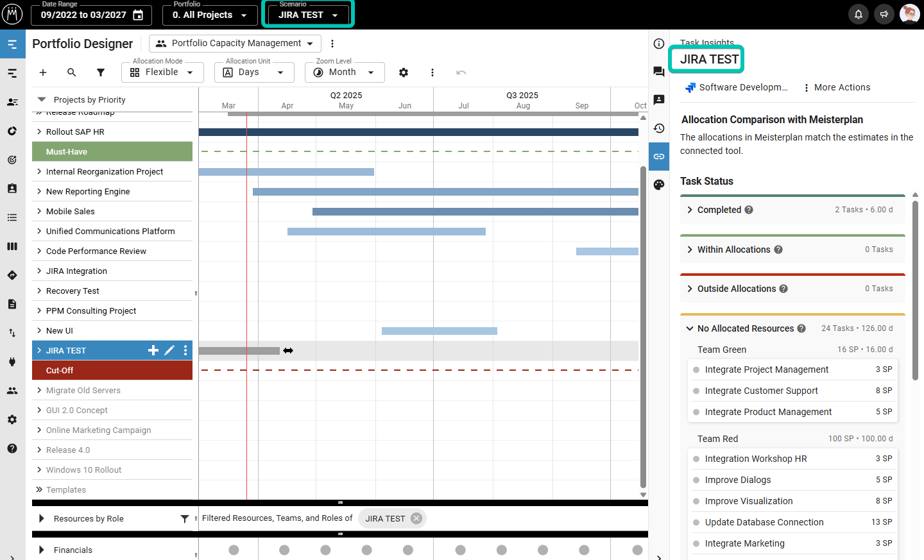The height and width of the screenshot is (560, 924).
Task: Select the Must-Have priority divider
Action: (x=112, y=151)
